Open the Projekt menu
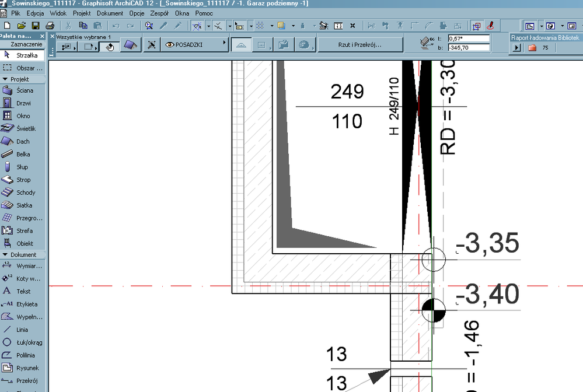The width and height of the screenshot is (583, 392). [x=82, y=13]
